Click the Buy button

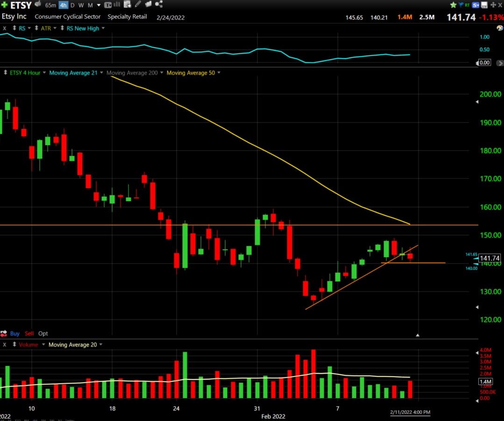coord(15,333)
